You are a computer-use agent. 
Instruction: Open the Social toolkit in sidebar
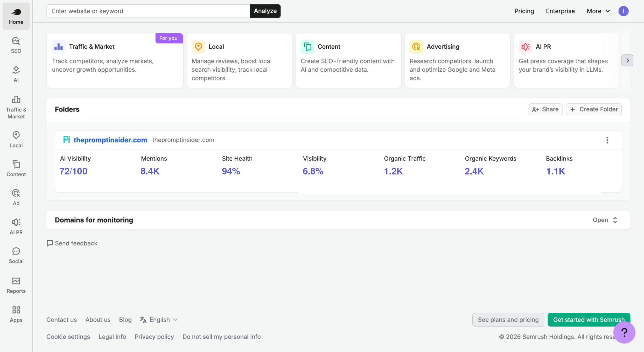pyautogui.click(x=16, y=255)
